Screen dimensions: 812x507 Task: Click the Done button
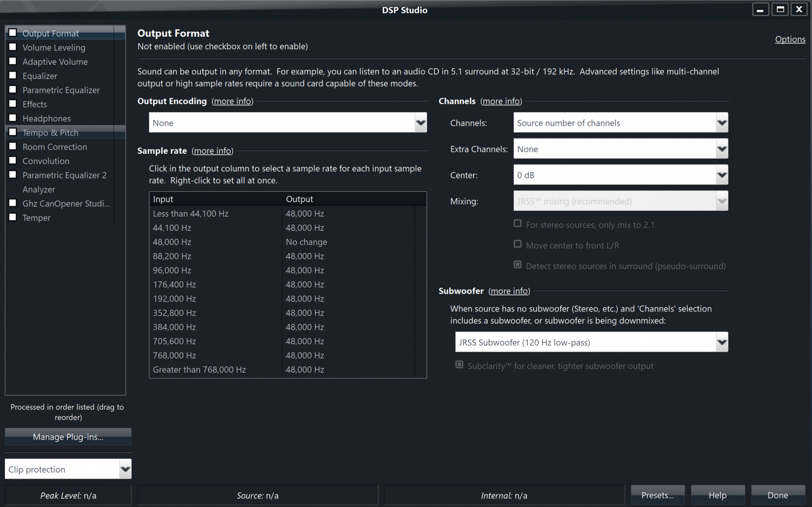[x=778, y=495]
